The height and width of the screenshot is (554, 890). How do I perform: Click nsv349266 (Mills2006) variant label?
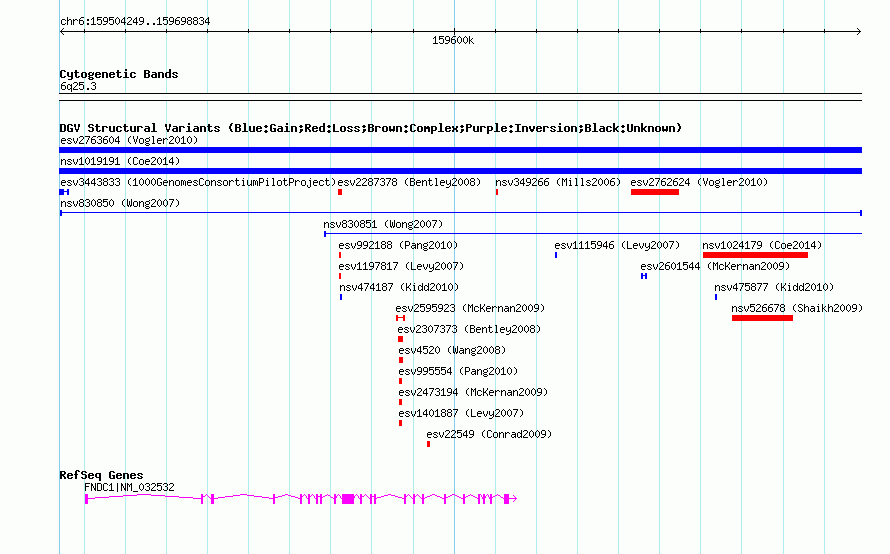coord(558,182)
